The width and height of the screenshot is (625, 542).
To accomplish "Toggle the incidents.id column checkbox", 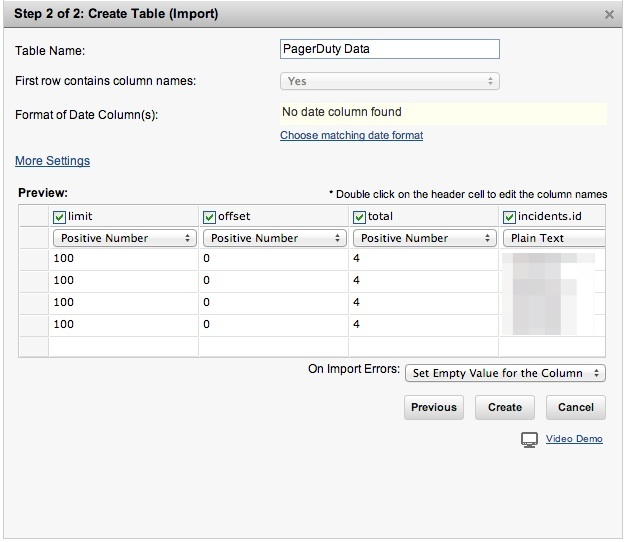I will coord(509,217).
